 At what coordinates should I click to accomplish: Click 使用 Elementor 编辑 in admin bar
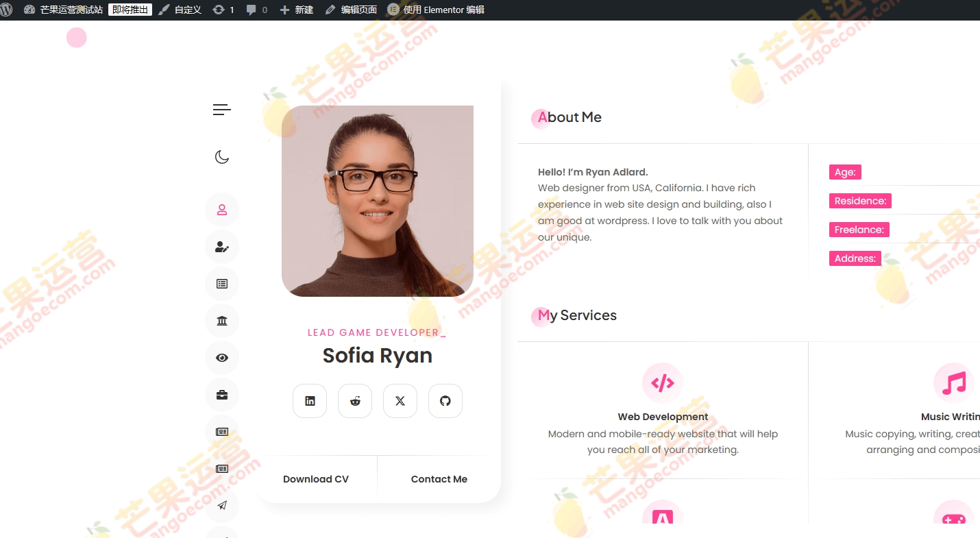coord(437,10)
